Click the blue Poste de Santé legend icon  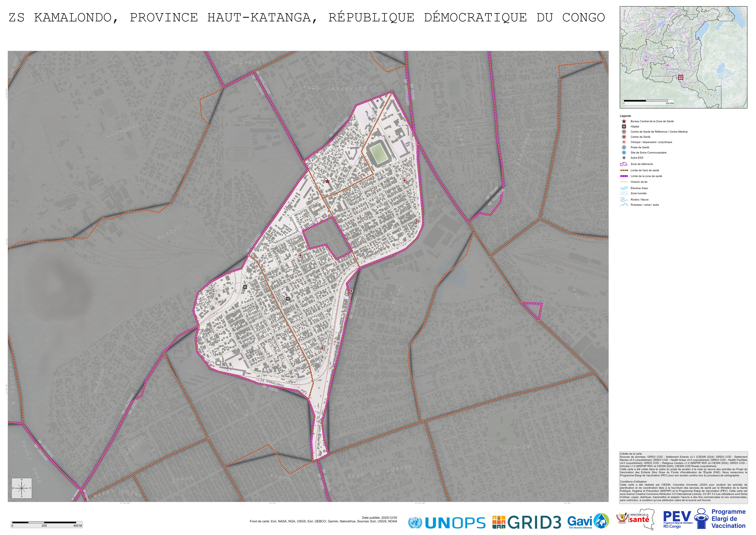[624, 148]
